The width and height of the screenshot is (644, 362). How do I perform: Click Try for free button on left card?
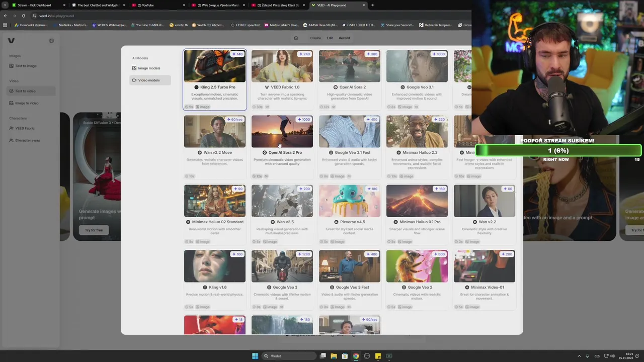[94, 230]
